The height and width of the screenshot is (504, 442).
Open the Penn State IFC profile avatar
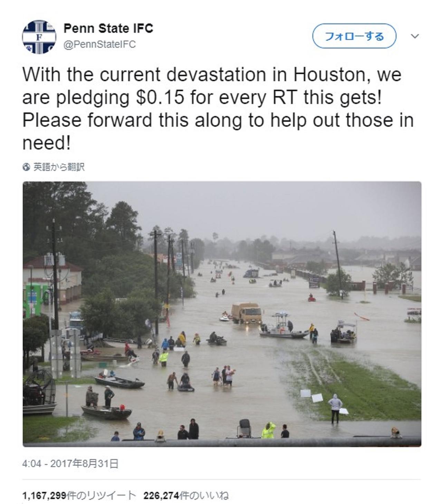(39, 37)
